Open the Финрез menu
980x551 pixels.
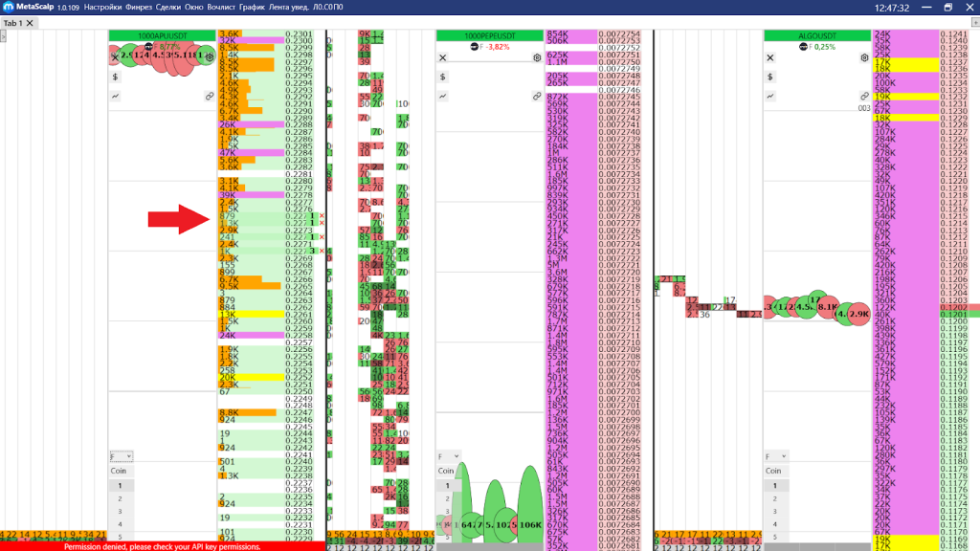click(139, 8)
